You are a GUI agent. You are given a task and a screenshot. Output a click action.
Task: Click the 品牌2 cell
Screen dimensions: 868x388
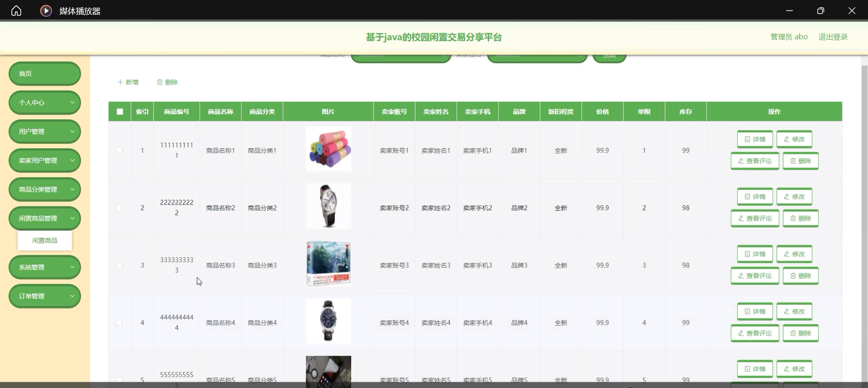[519, 208]
